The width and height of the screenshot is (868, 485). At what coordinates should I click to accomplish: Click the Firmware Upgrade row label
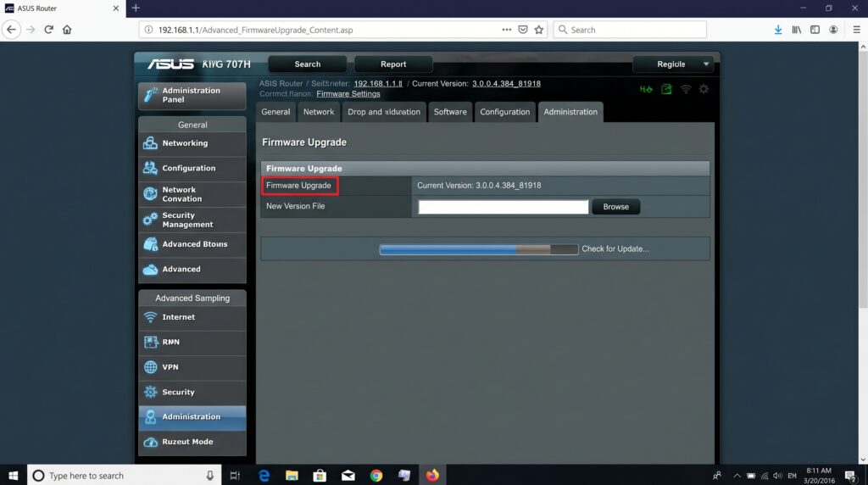pyautogui.click(x=299, y=186)
